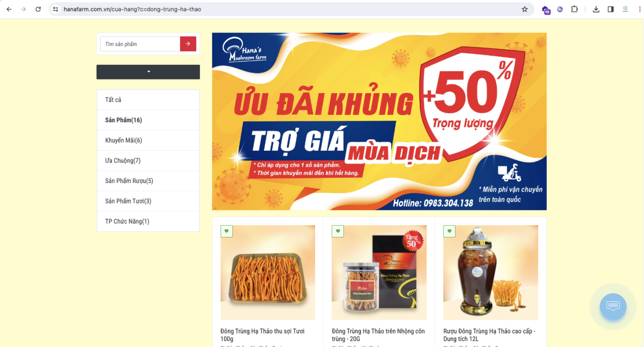This screenshot has width=644, height=347.
Task: Click the Tìm sản phẩm search field
Action: point(140,44)
